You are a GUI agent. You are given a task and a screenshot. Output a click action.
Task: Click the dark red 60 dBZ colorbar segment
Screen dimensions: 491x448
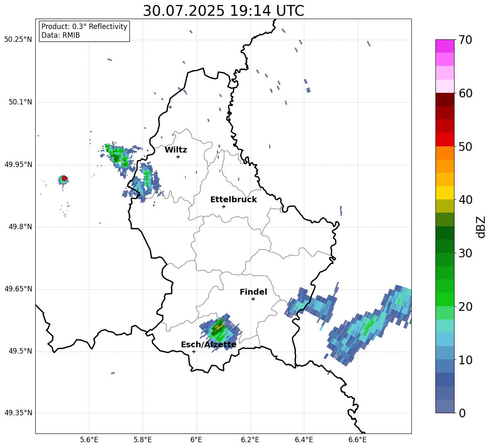pyautogui.click(x=445, y=99)
